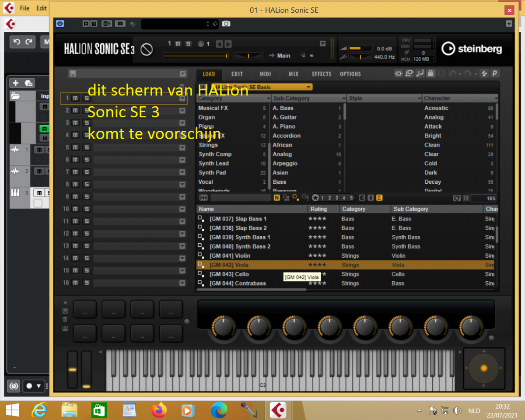
Task: Open the plug-in functions menu arrow at top right
Action: 509,24
